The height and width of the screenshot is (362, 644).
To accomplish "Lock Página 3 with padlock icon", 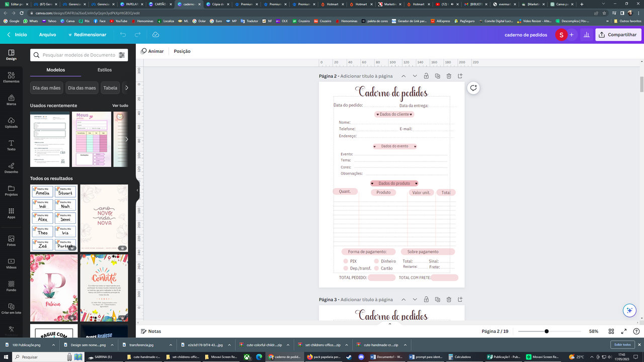I will [426, 300].
